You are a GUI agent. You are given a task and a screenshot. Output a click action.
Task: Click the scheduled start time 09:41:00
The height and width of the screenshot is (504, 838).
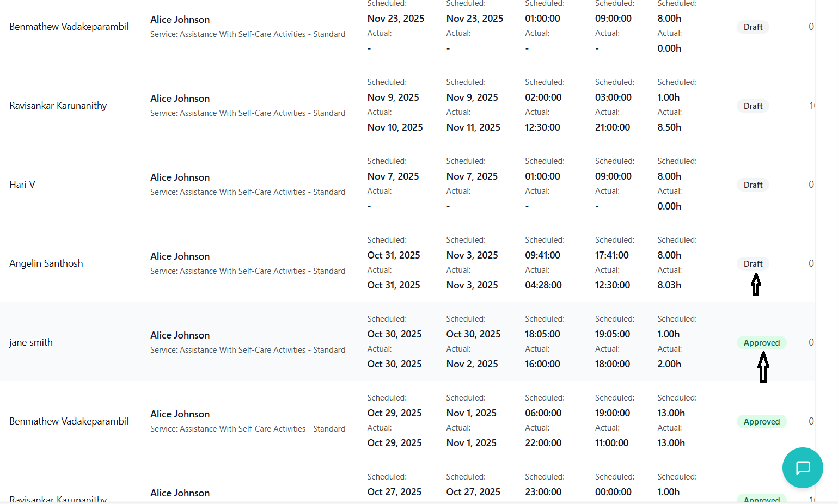coord(542,255)
